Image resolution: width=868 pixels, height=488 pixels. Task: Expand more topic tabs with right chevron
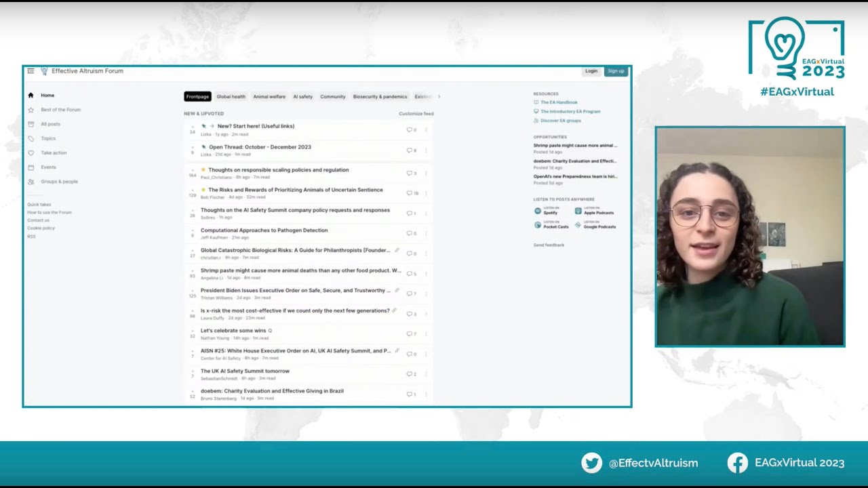[439, 97]
